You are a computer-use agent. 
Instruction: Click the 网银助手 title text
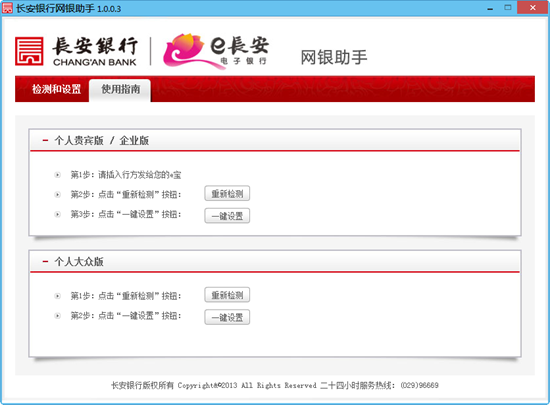click(334, 57)
